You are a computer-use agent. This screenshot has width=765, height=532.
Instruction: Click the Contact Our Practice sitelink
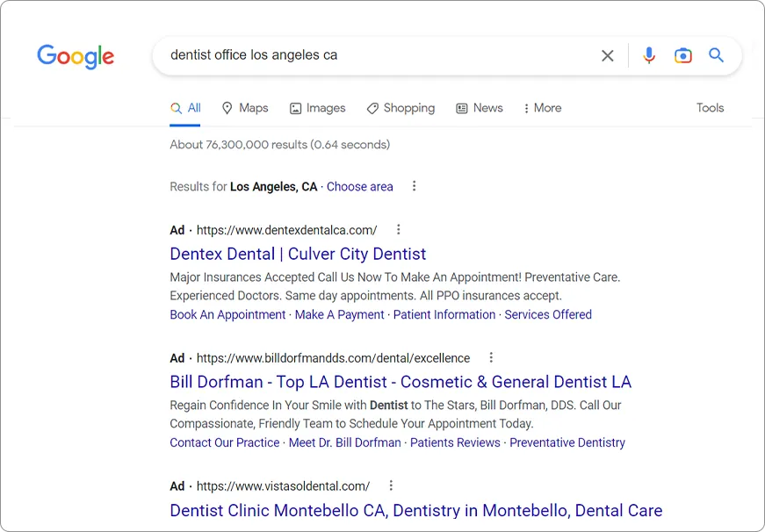225,442
